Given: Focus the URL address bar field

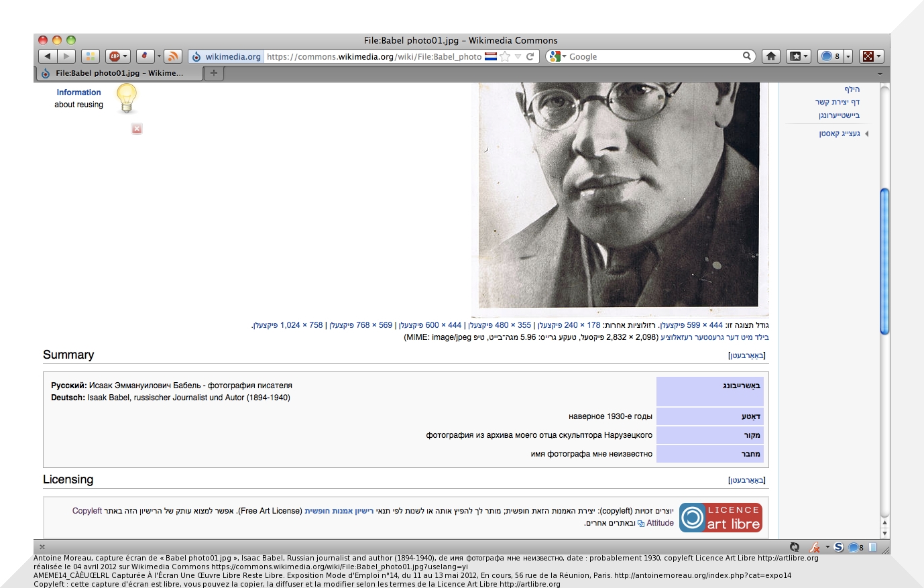Looking at the screenshot, I should [373, 56].
